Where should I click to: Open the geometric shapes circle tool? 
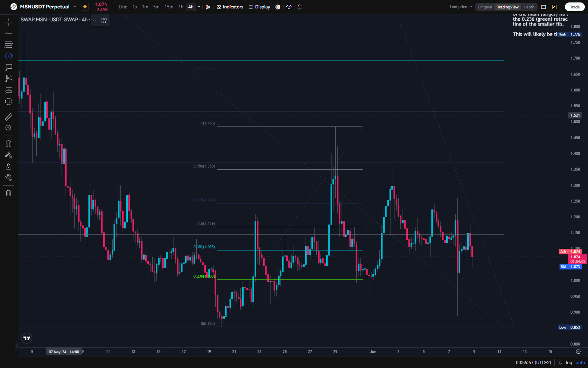[9, 56]
